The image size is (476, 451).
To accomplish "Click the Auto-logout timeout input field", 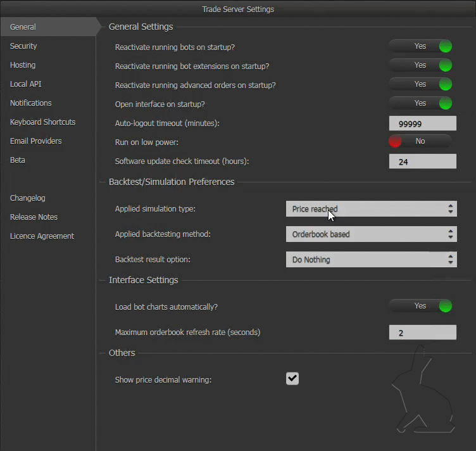I will tap(423, 124).
